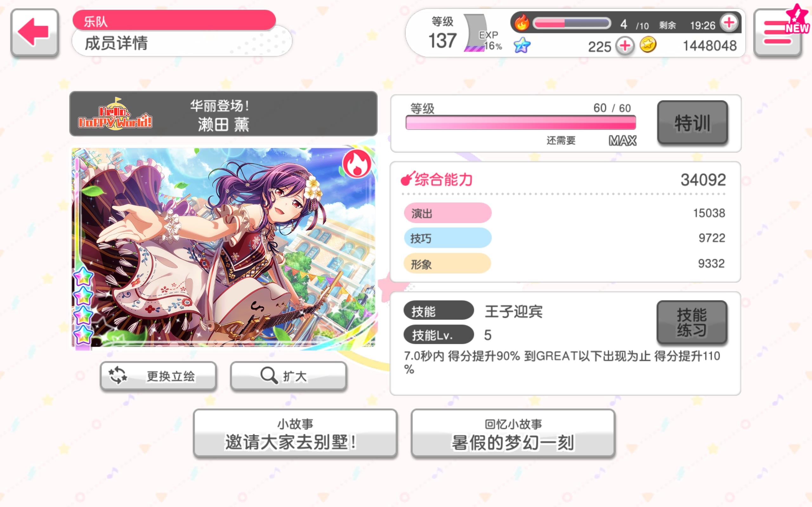Tap the Hello Happy World band logo
Screen dimensions: 812x507
[x=115, y=114]
